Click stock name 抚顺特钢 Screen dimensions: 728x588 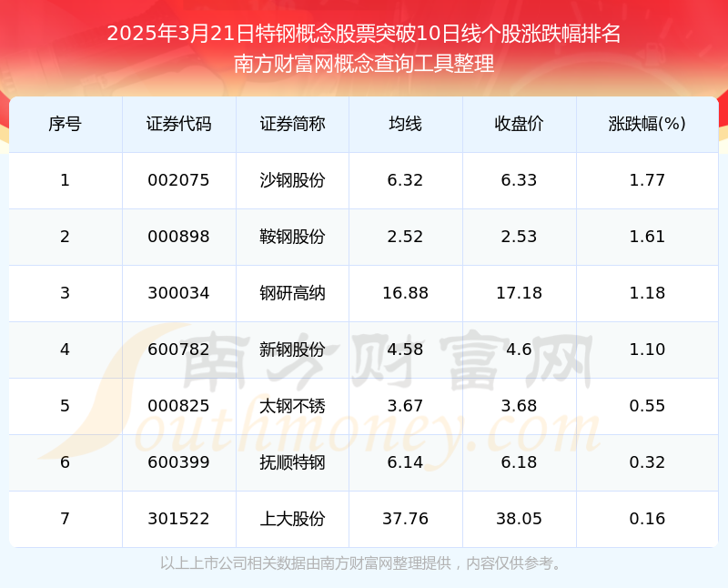pyautogui.click(x=292, y=462)
